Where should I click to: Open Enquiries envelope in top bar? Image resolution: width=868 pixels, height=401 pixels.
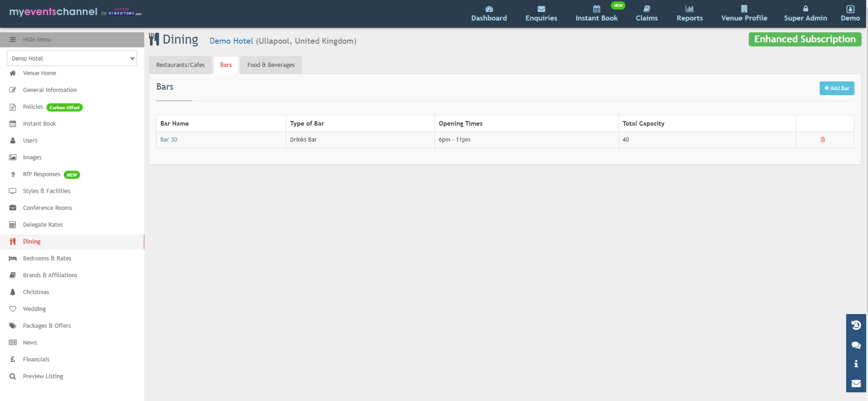click(x=541, y=14)
